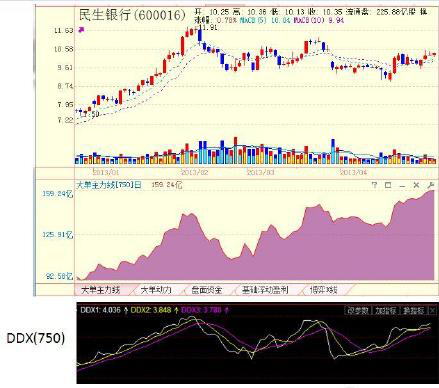Screen dimensions: 439x388
Task: Click the 换指标 button in DDX panel
Action: point(413,311)
